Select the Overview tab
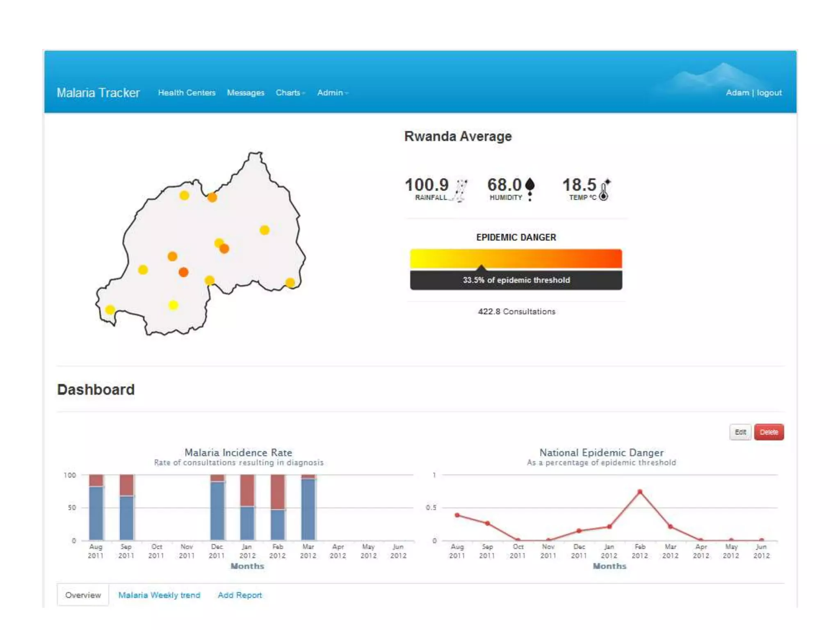 tap(83, 595)
